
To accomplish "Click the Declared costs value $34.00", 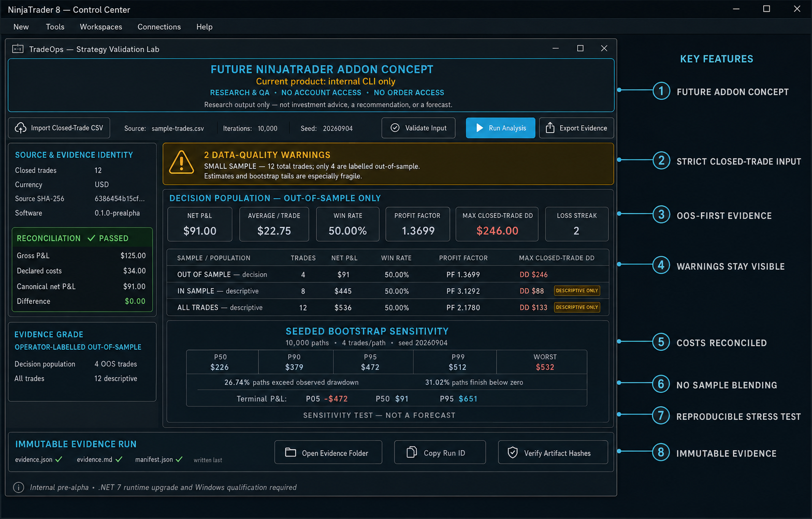I will click(135, 271).
